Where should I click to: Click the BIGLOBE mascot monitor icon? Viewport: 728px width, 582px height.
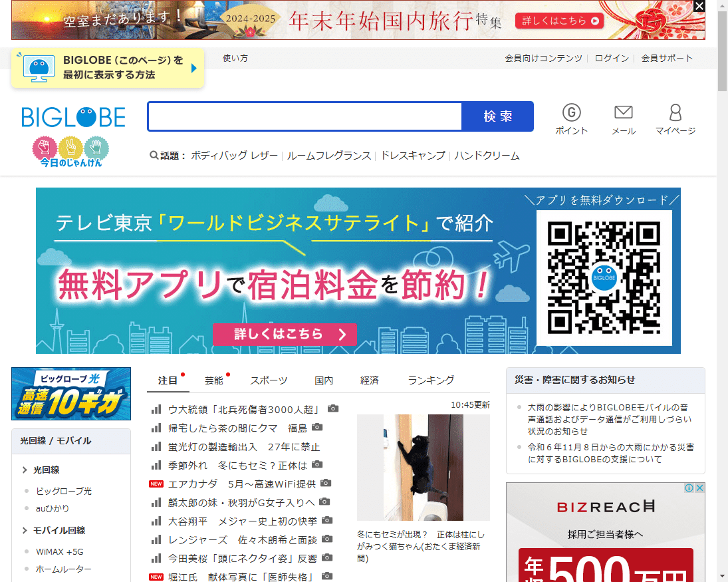tap(39, 69)
